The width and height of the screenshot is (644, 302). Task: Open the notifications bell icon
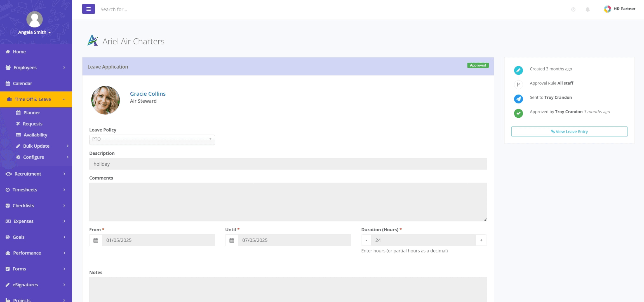pos(588,10)
